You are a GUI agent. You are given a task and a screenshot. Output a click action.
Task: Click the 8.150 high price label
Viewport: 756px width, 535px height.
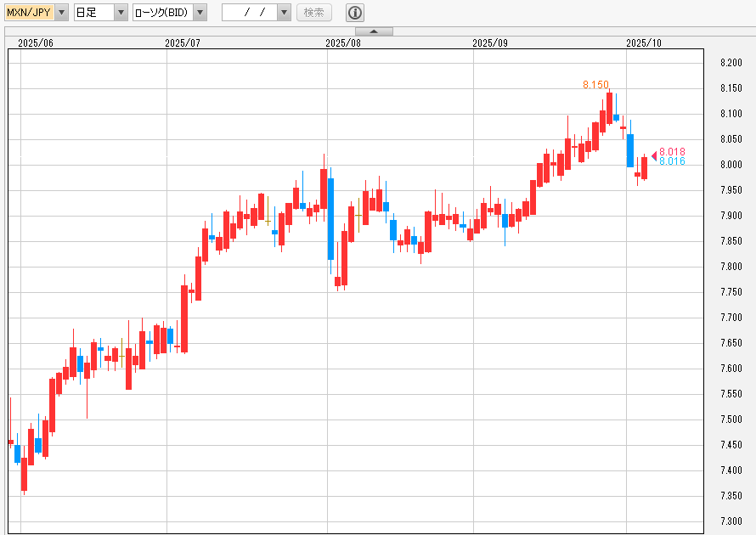pyautogui.click(x=595, y=85)
